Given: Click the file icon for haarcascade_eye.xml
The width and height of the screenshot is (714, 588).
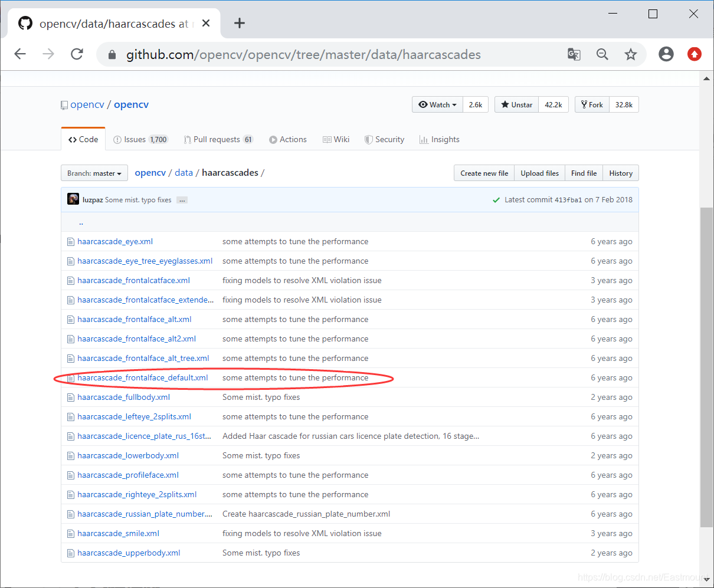Looking at the screenshot, I should coord(71,242).
